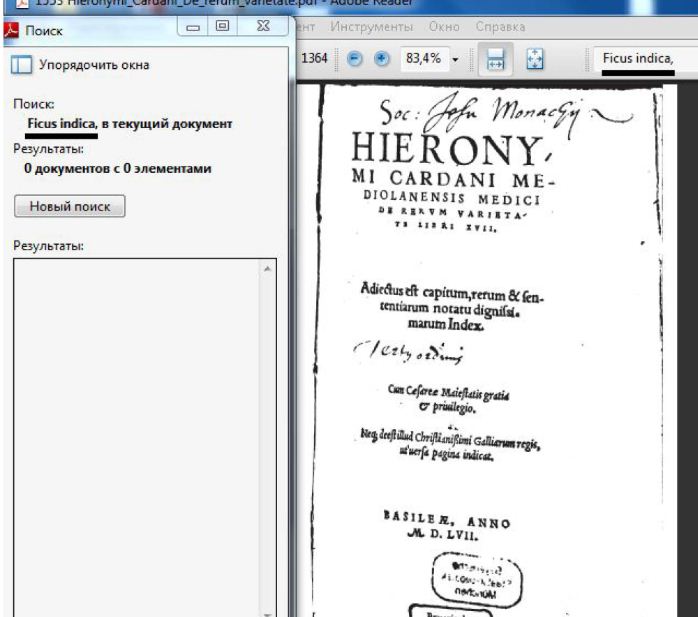Click the results list scroll up arrow

(267, 270)
